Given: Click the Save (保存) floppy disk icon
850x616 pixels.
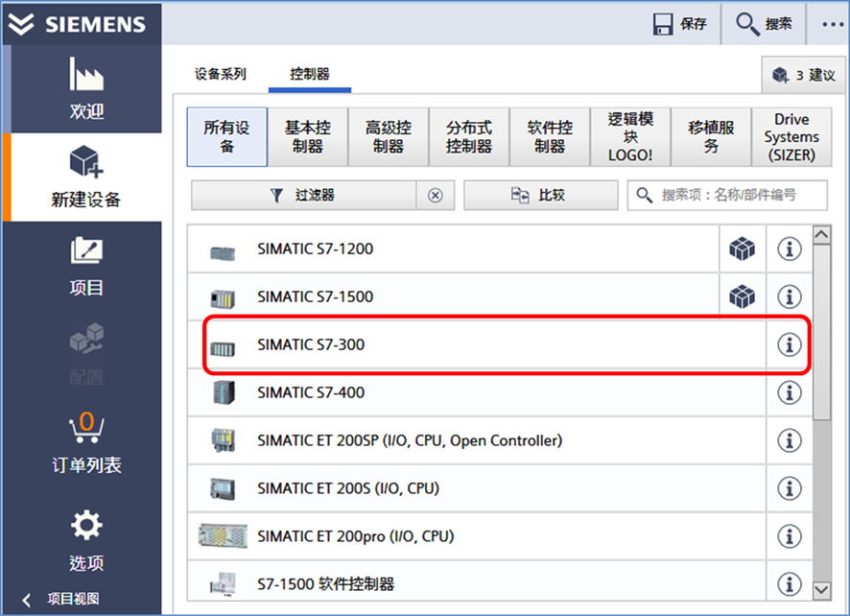Looking at the screenshot, I should pyautogui.click(x=662, y=24).
